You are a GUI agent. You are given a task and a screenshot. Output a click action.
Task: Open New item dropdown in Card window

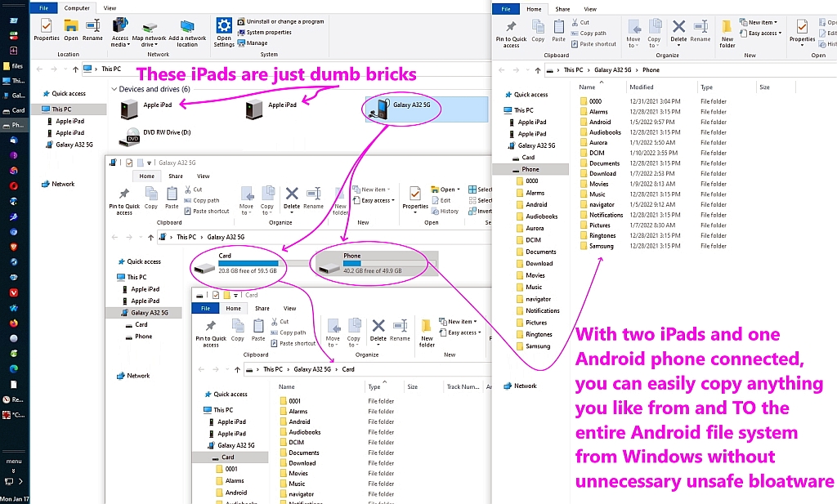458,322
